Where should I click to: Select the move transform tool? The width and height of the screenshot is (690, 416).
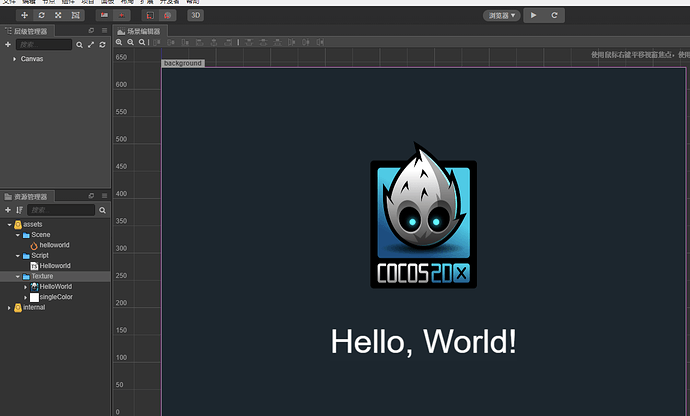click(24, 15)
